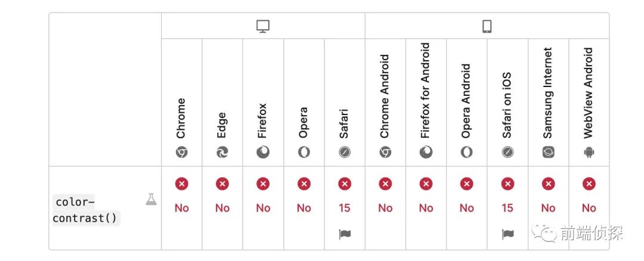Click the Opera Android logo icon

[x=466, y=153]
